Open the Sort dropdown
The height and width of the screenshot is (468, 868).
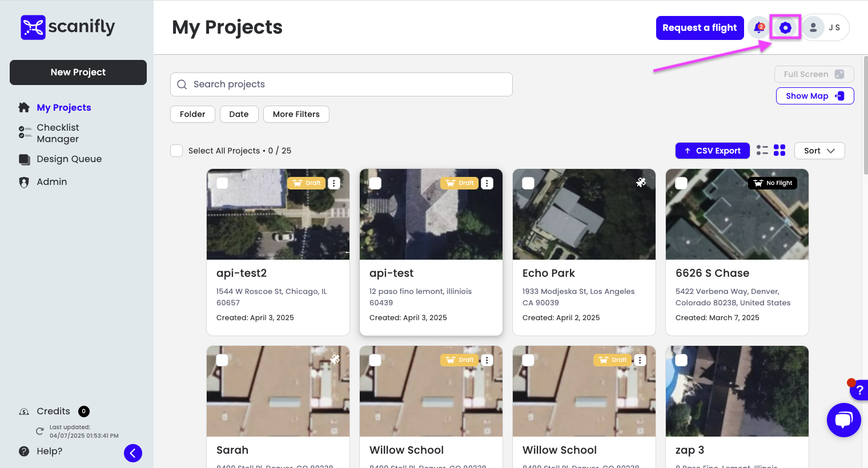[x=819, y=151]
